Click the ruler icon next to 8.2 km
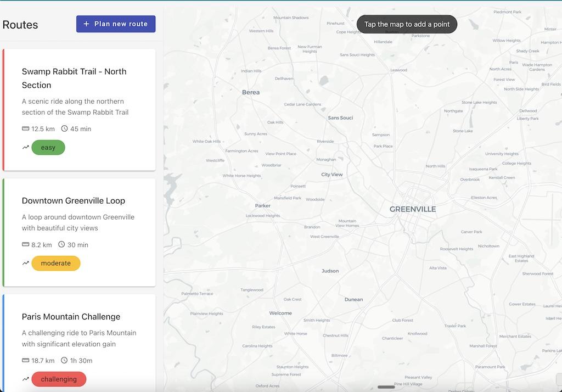 tap(25, 244)
